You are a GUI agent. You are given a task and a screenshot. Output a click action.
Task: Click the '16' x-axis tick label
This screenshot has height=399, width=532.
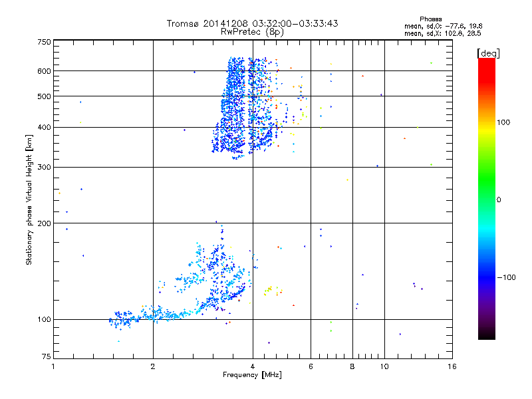(452, 366)
